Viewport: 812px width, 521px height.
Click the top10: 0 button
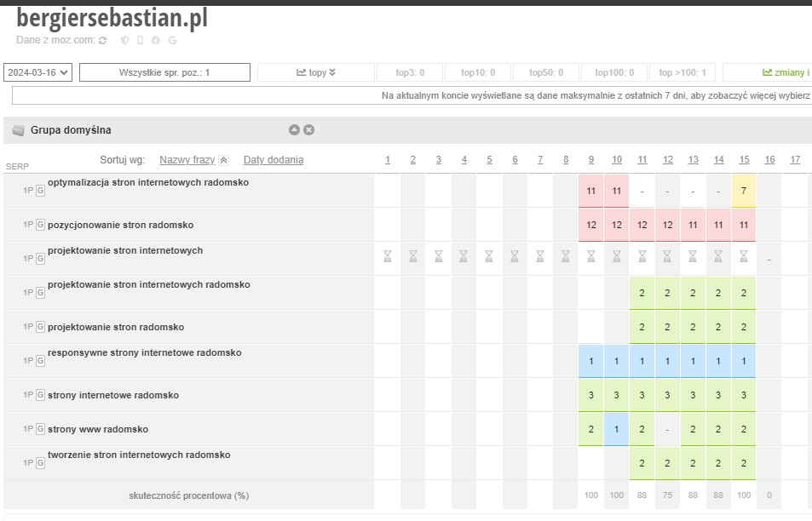click(x=477, y=72)
